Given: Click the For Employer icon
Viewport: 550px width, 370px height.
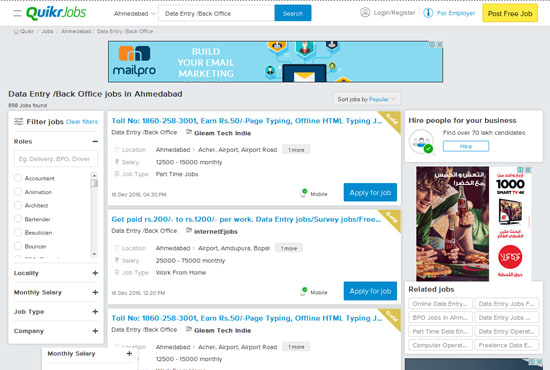Looking at the screenshot, I should coord(428,13).
